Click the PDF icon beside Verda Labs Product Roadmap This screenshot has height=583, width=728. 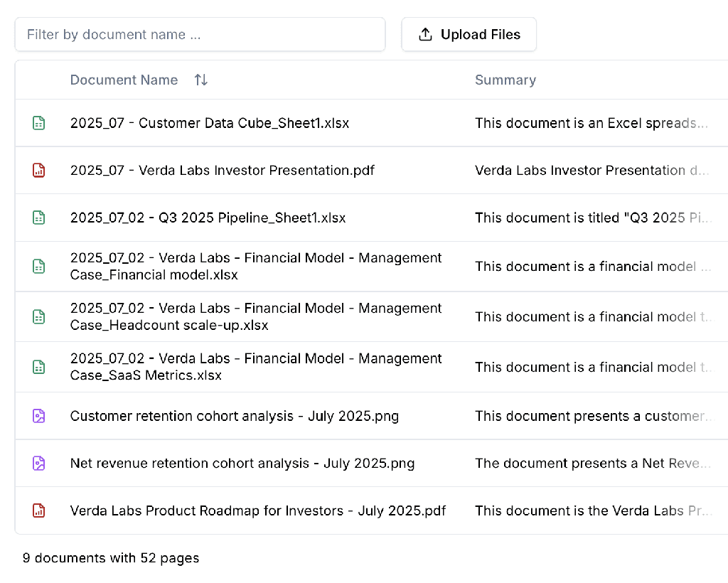coord(39,510)
